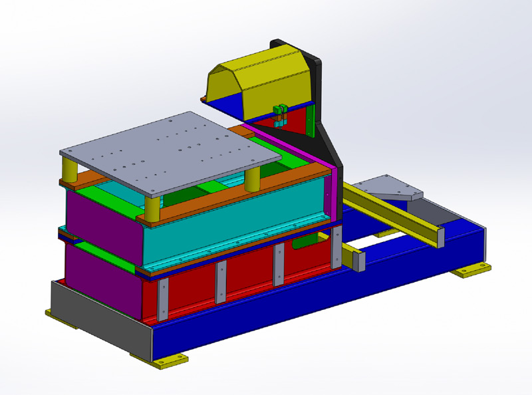Pick the small green clamp on the hood

click(281, 108)
